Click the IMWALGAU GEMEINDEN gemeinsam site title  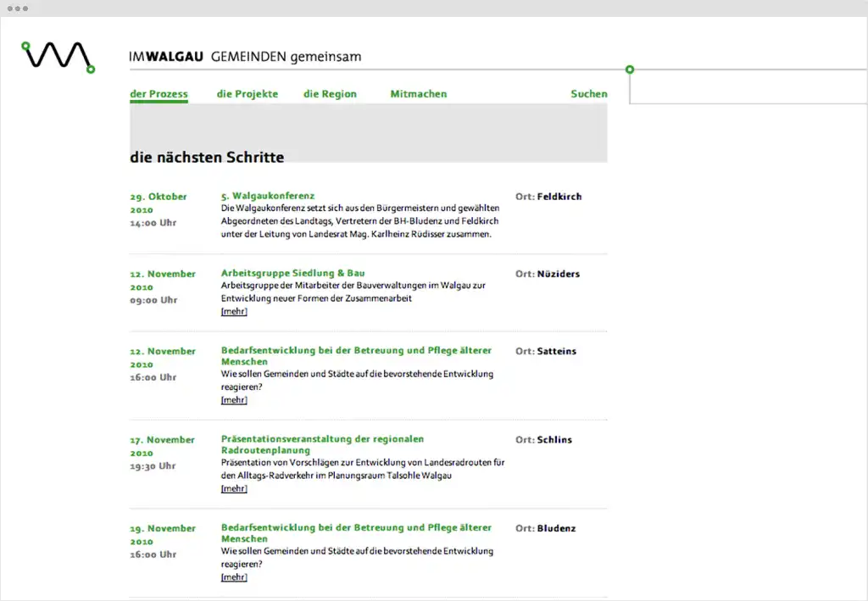click(245, 57)
